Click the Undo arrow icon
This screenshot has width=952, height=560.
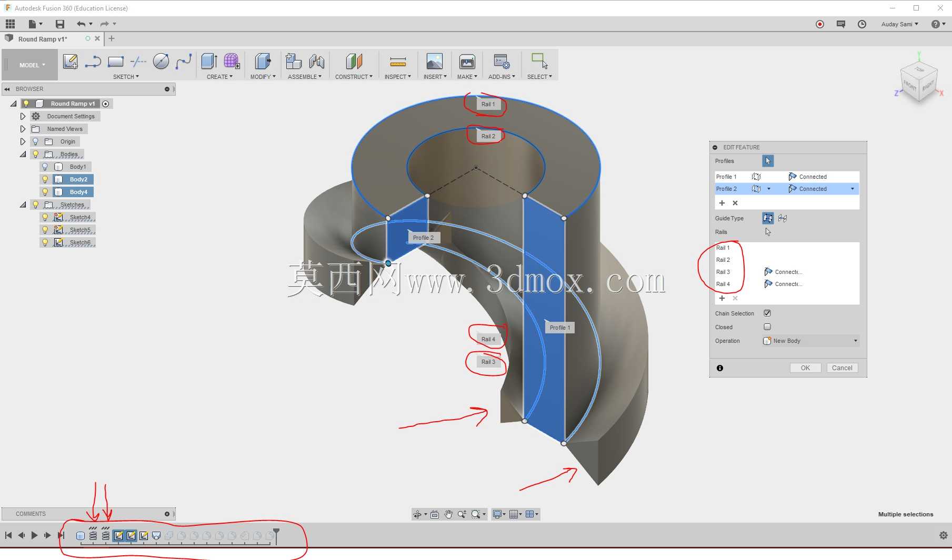pyautogui.click(x=81, y=24)
